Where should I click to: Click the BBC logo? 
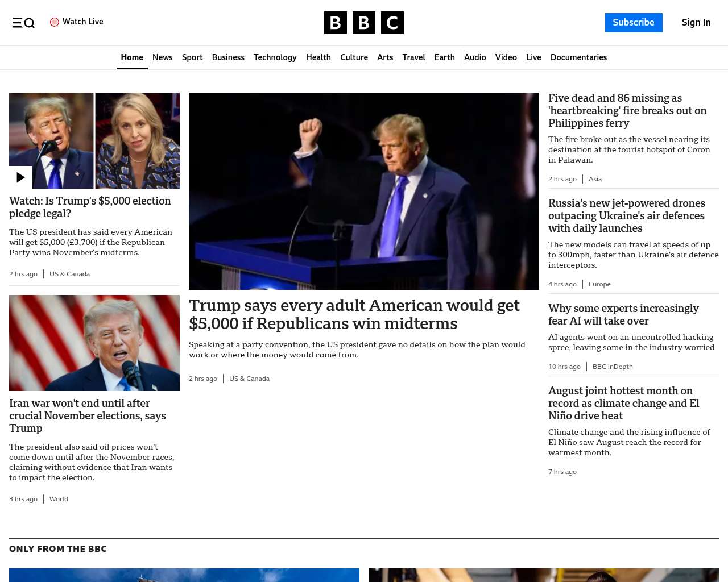(364, 23)
